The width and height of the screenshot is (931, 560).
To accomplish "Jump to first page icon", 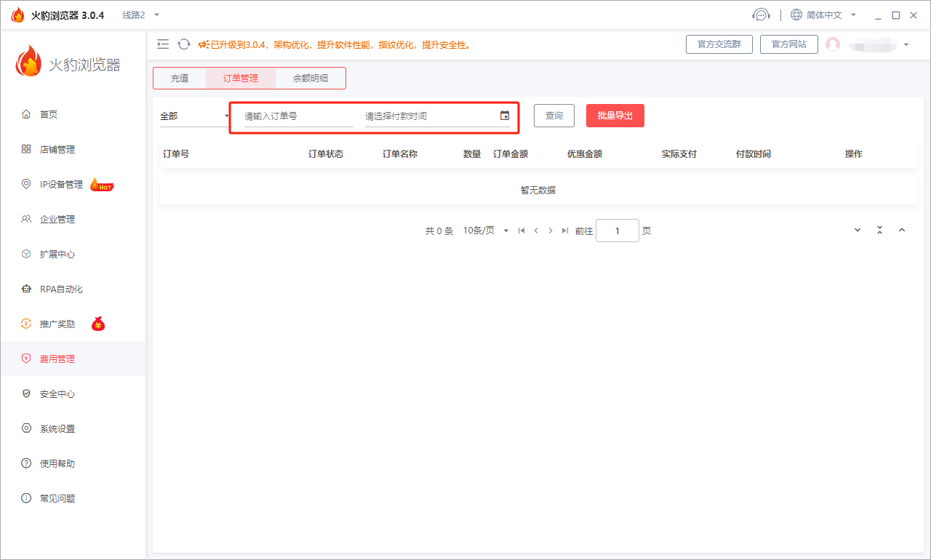I will (x=522, y=231).
